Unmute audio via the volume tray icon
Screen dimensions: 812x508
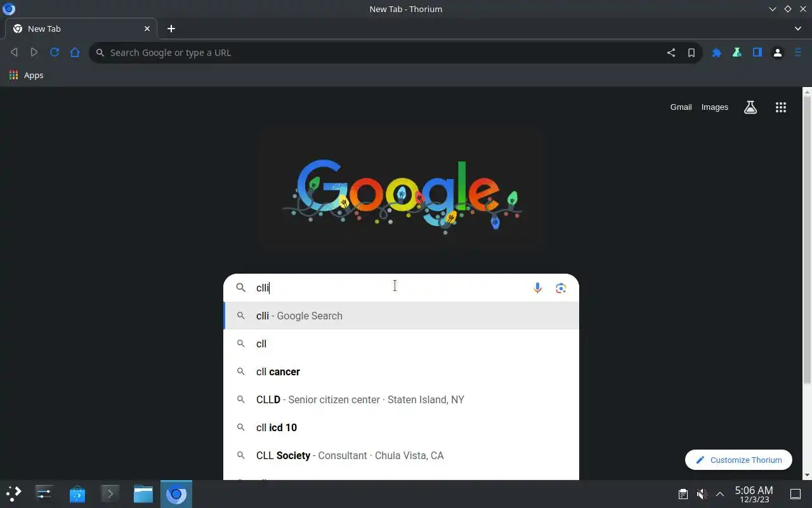702,494
